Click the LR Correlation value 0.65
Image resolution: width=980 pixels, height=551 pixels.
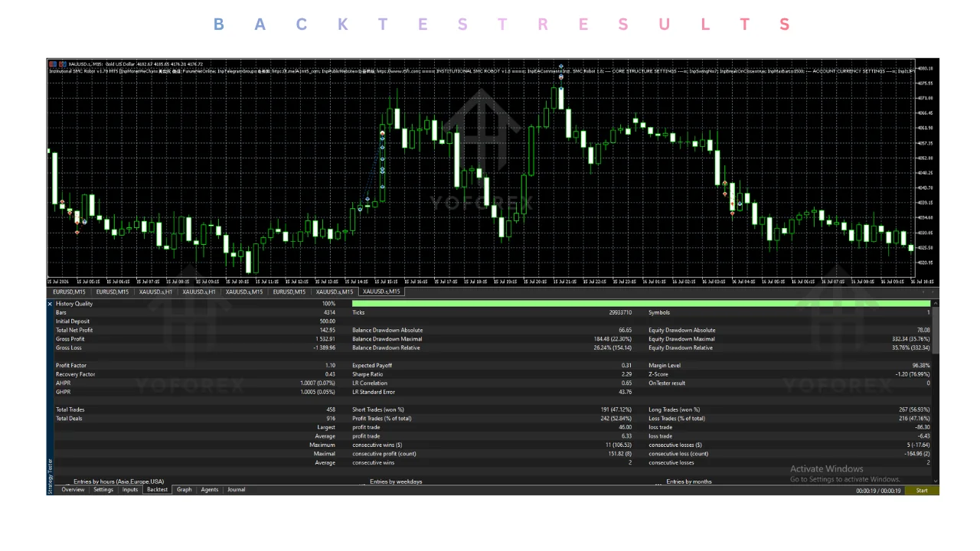click(x=626, y=383)
